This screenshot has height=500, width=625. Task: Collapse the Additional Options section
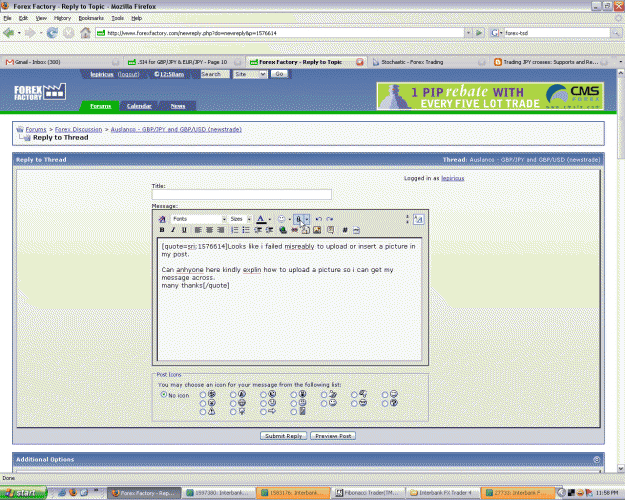pos(596,460)
